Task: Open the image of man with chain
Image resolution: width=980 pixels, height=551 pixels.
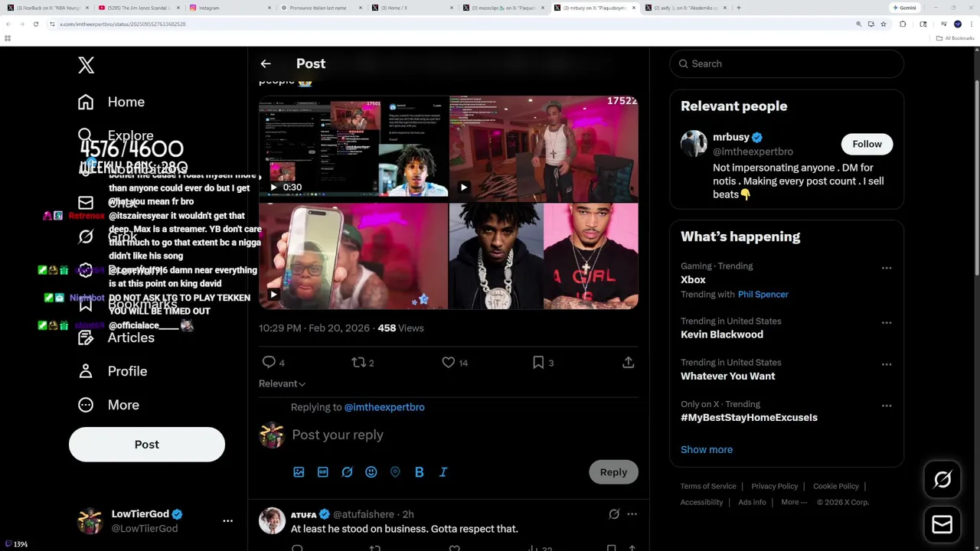Action: coord(496,256)
